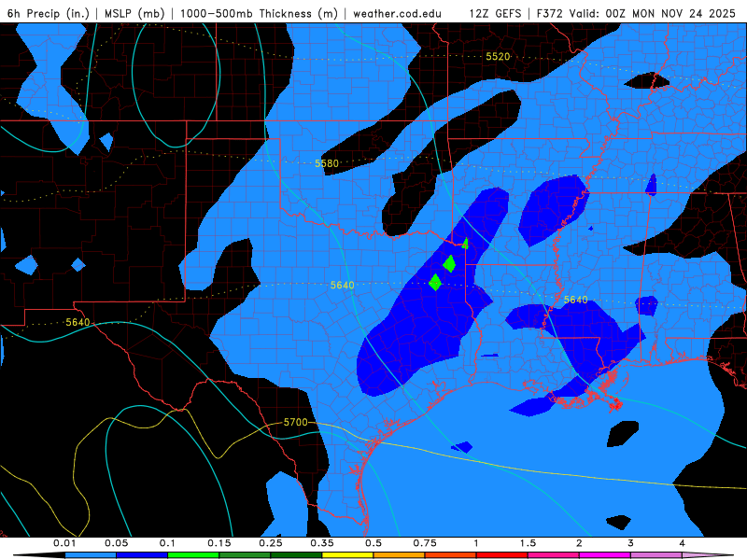Pick the dark blue 0.05 legend swatch
This screenshot has height=560, width=747.
(x=142, y=555)
